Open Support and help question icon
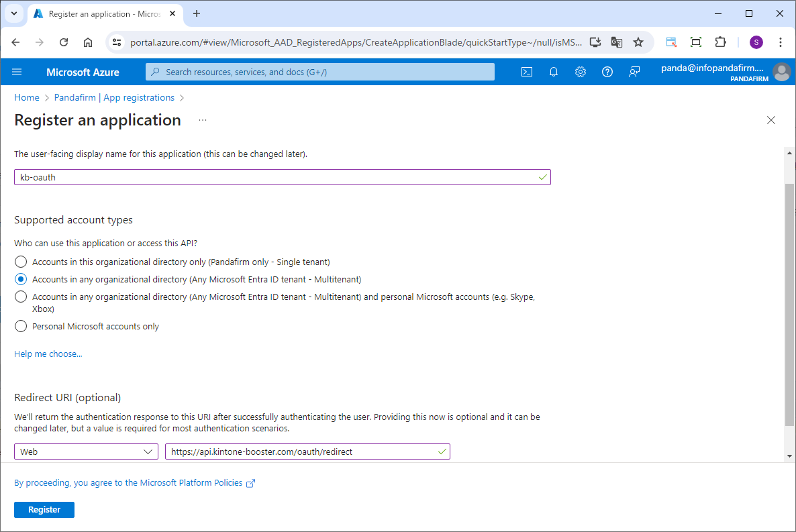The image size is (796, 532). [x=607, y=72]
